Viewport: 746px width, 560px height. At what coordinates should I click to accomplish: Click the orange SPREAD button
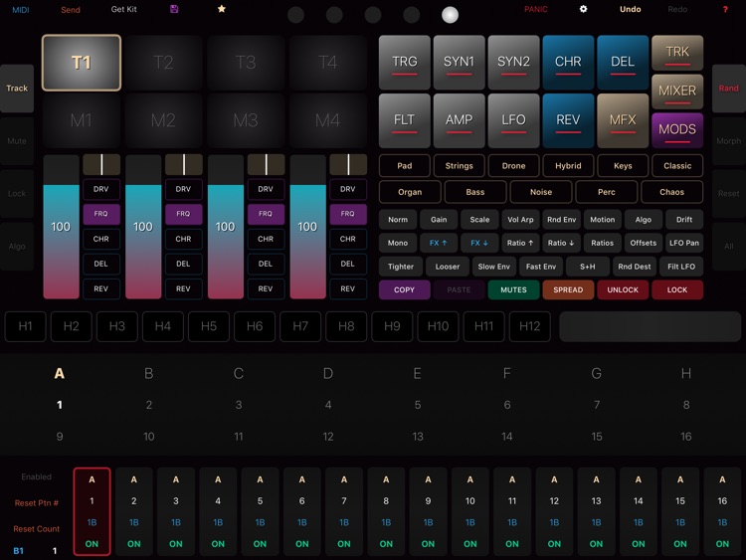(568, 289)
